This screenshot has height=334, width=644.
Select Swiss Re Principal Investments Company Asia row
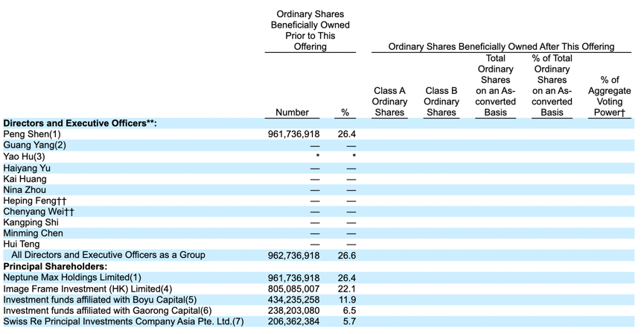click(123, 321)
